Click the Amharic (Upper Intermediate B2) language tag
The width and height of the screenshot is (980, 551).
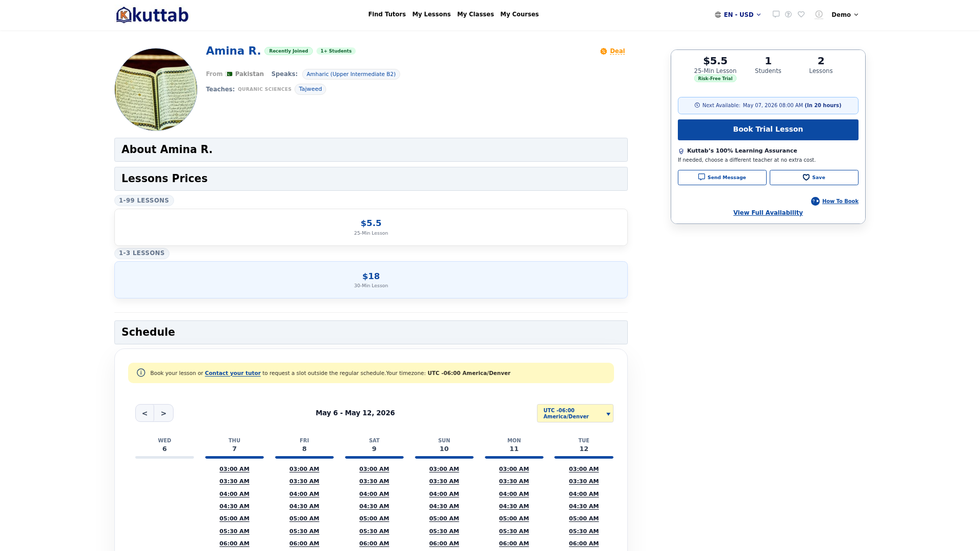(351, 74)
